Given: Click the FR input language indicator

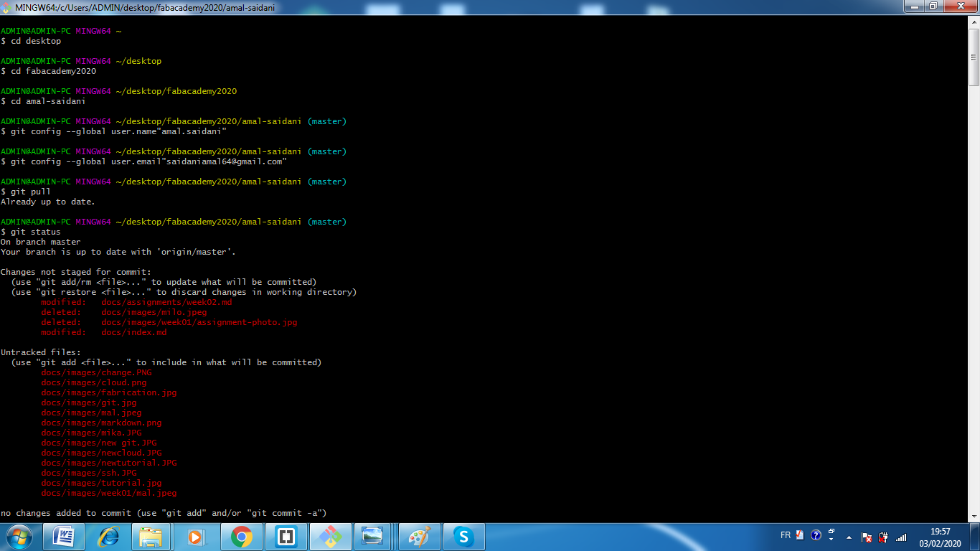Looking at the screenshot, I should (786, 535).
